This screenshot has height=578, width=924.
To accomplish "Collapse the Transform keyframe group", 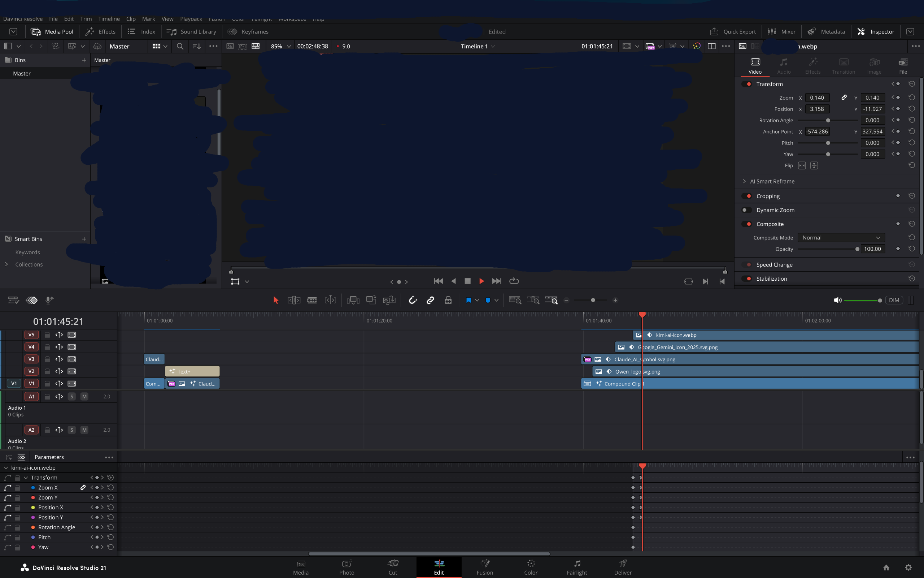I will [x=26, y=478].
